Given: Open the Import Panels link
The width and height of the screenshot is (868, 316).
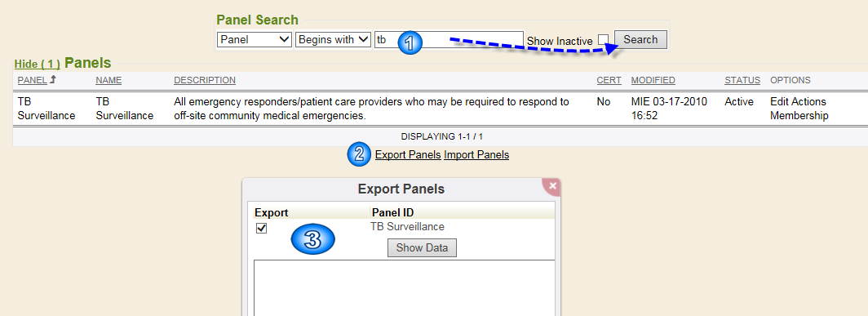Looking at the screenshot, I should (x=476, y=154).
